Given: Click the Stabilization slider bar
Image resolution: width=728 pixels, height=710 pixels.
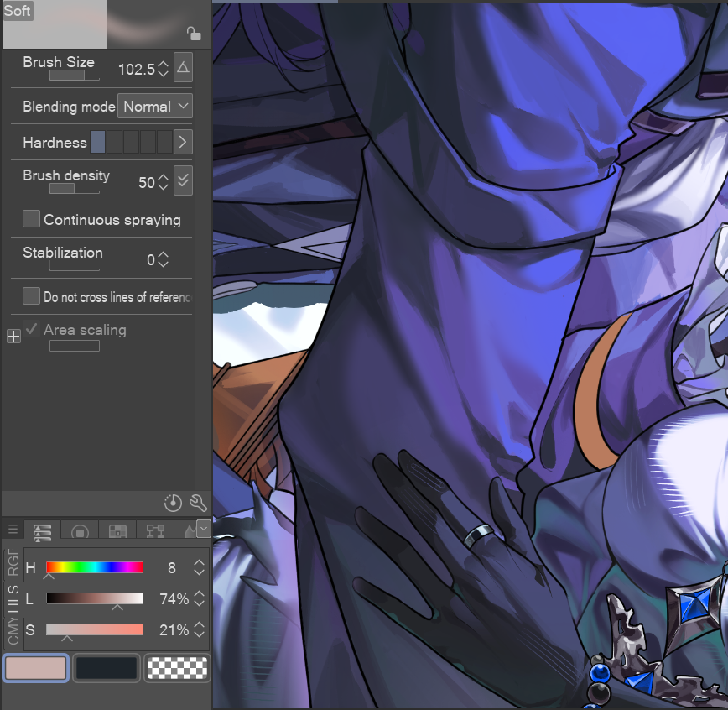Looking at the screenshot, I should click(x=75, y=265).
